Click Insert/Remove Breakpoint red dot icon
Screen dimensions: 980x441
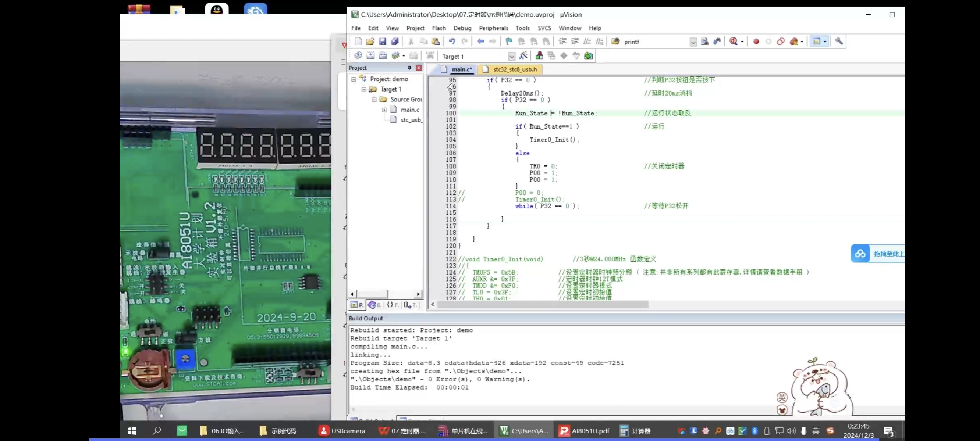(756, 42)
